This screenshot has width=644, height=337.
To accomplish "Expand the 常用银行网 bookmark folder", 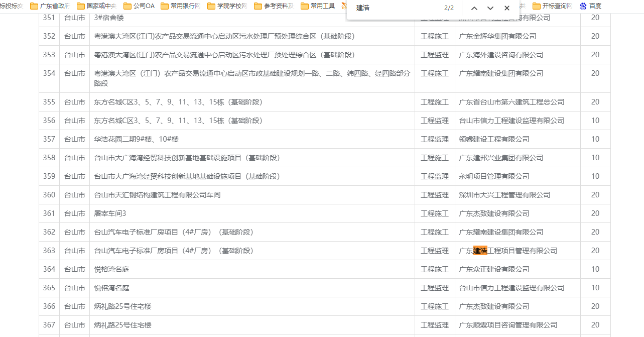I will pyautogui.click(x=181, y=6).
